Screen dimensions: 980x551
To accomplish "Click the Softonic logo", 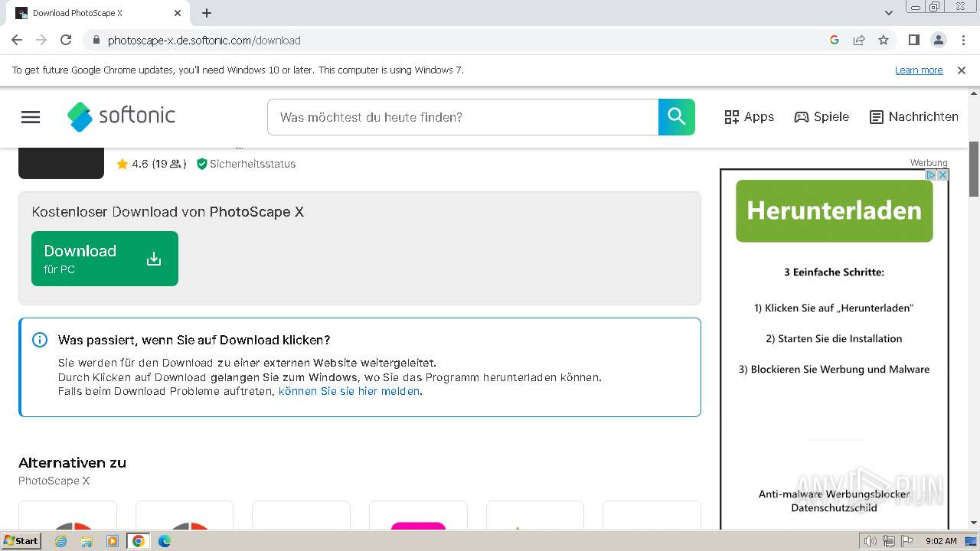I will 121,116.
